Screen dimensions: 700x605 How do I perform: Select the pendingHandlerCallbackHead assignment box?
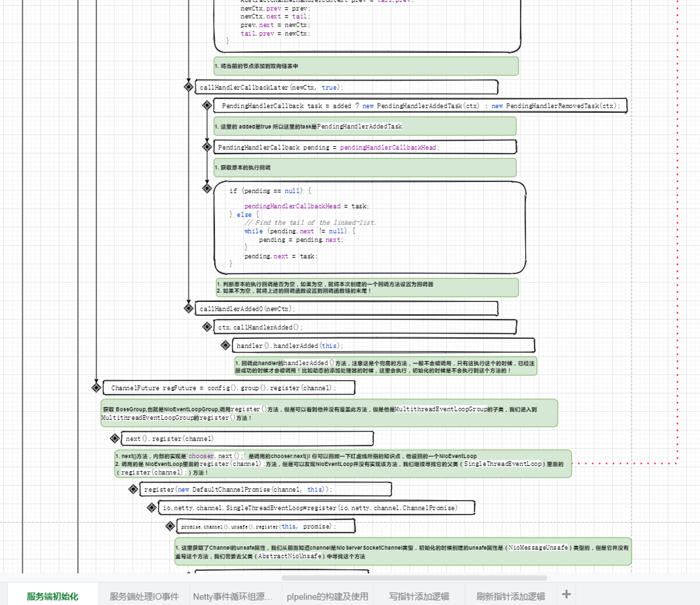click(x=365, y=147)
